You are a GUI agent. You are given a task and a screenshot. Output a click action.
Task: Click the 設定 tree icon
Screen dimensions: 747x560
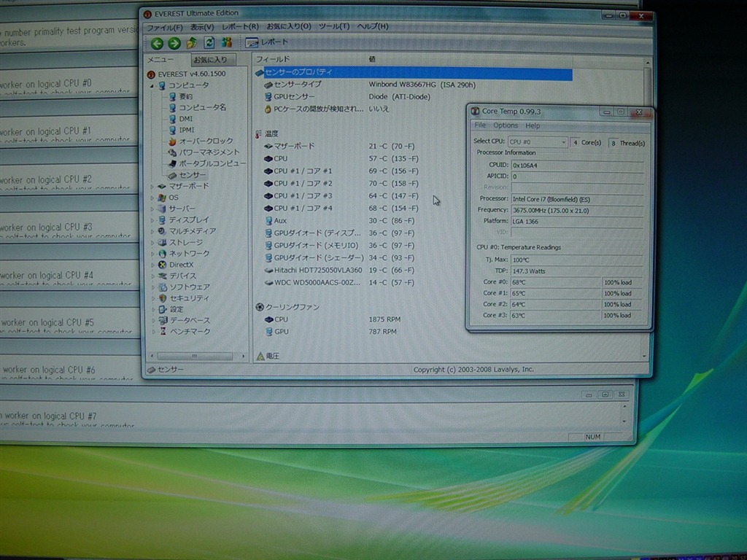point(163,309)
